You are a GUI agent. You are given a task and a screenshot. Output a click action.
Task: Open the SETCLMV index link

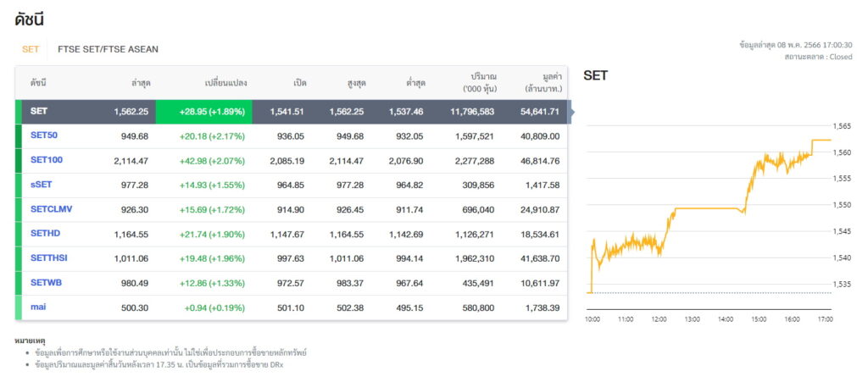click(x=52, y=209)
